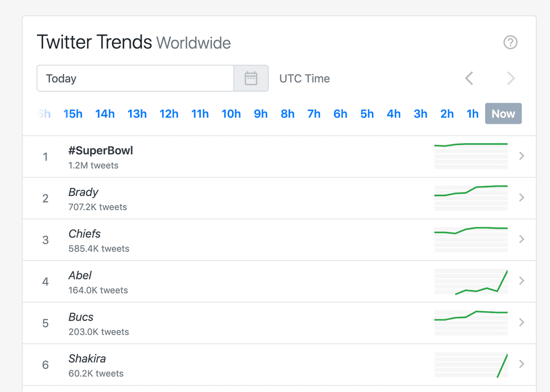This screenshot has width=550, height=392.
Task: Click the #SuperBowl trend name
Action: [x=101, y=150]
